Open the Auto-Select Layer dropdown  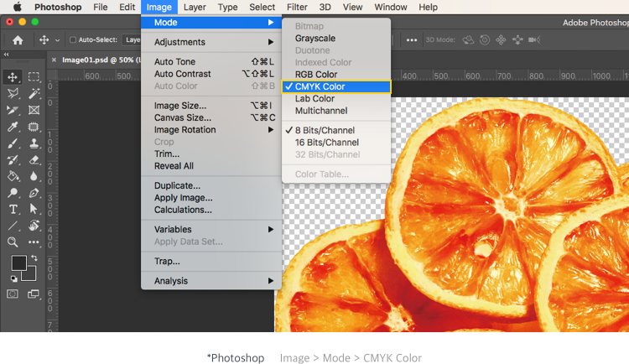click(132, 39)
